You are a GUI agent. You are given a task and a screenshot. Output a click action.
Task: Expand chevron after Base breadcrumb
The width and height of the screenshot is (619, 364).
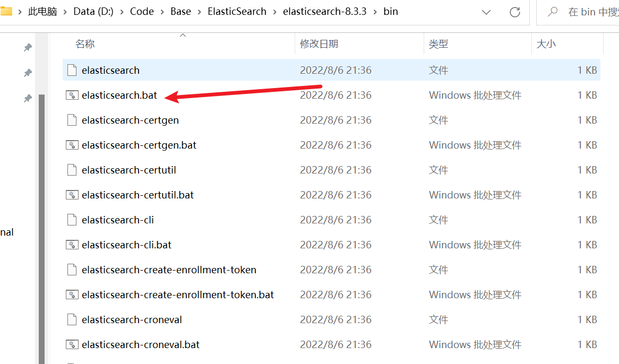tap(200, 12)
